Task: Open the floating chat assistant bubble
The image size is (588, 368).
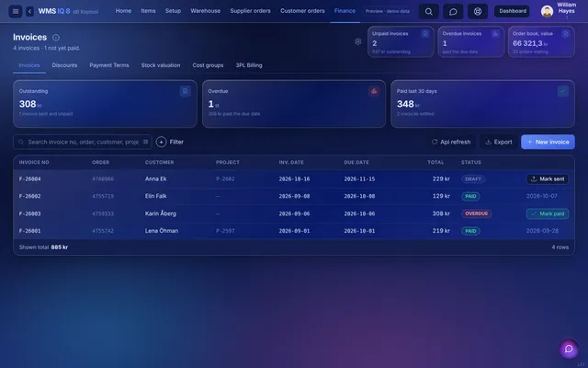Action: pos(569,349)
